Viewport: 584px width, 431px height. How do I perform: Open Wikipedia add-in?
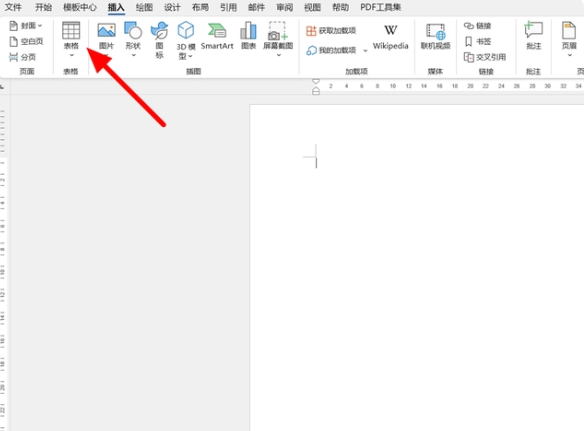(390, 37)
